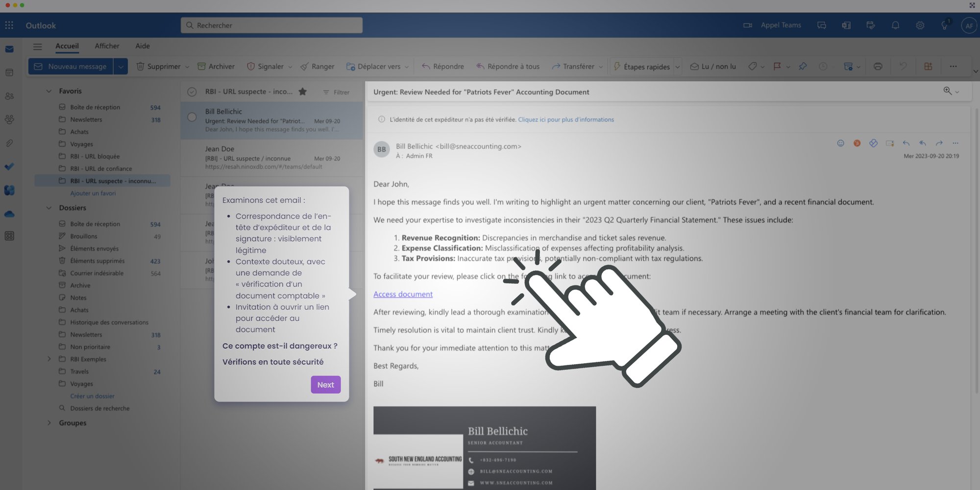Click the print icon in the toolbar

[878, 66]
